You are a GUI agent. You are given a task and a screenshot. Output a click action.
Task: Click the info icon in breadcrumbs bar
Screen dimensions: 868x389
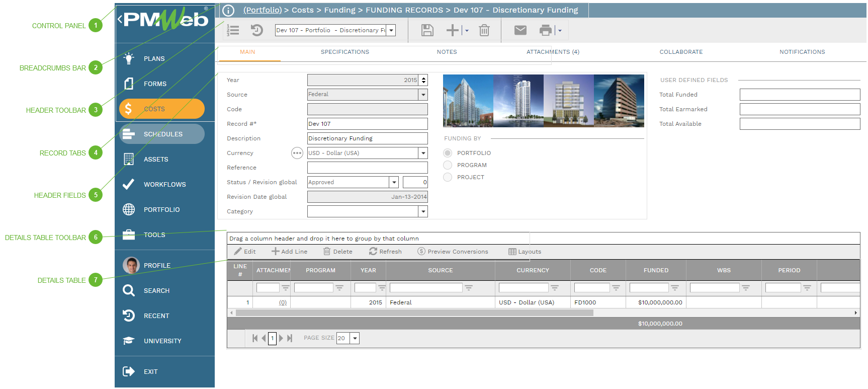[x=228, y=11]
